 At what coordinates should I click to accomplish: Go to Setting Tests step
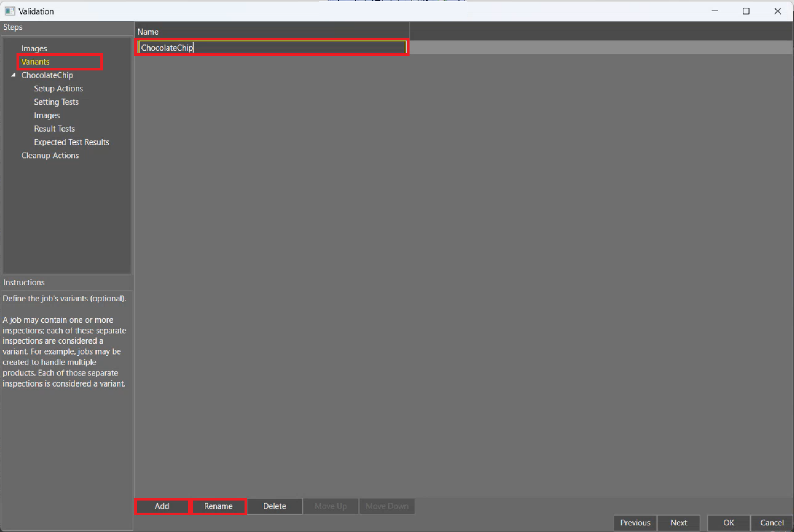[x=56, y=102]
